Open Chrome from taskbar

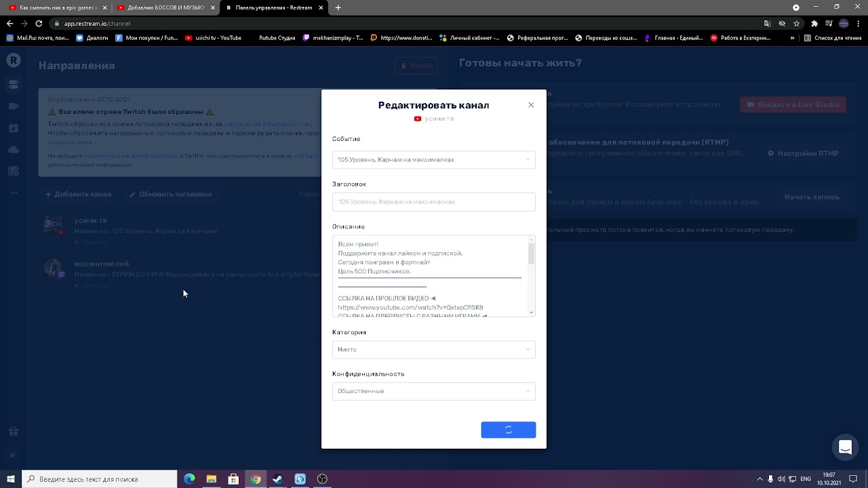coord(256,479)
